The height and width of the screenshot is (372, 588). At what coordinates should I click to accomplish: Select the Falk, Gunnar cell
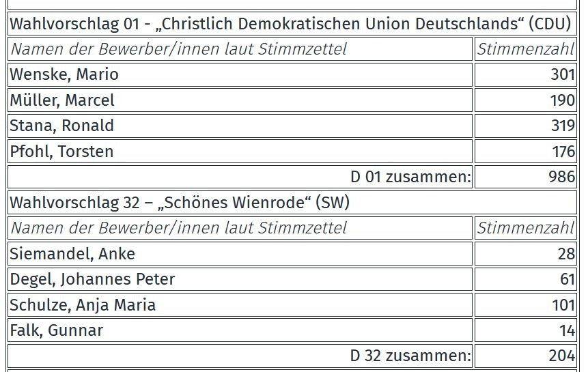click(240, 330)
